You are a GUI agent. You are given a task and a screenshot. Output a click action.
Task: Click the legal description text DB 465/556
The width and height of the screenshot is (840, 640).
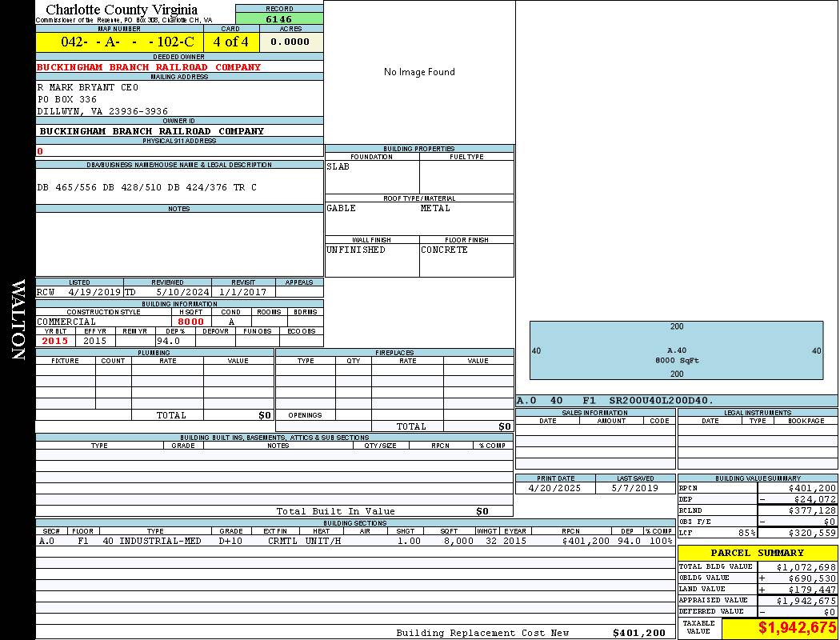(147, 187)
